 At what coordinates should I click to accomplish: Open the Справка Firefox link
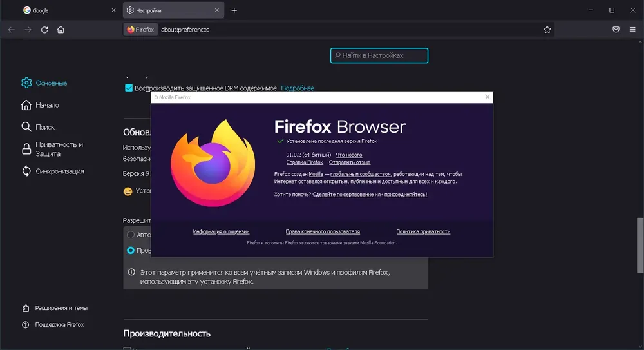(305, 162)
